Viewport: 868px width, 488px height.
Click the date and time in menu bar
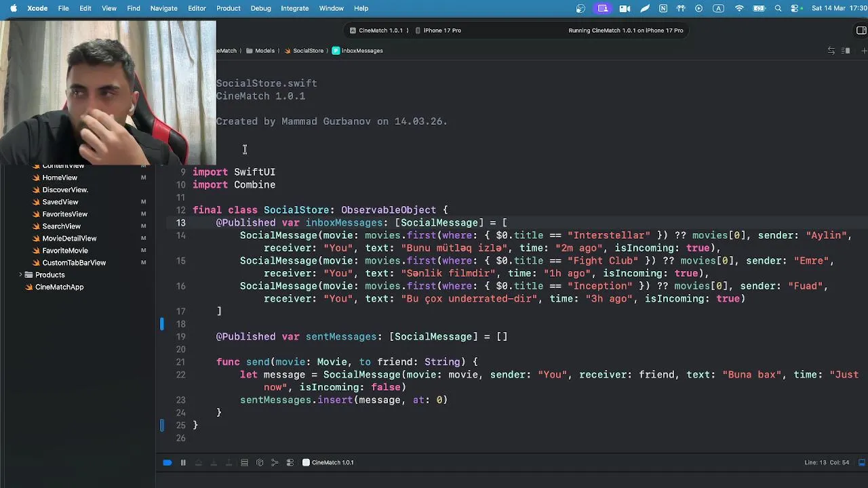coord(840,8)
